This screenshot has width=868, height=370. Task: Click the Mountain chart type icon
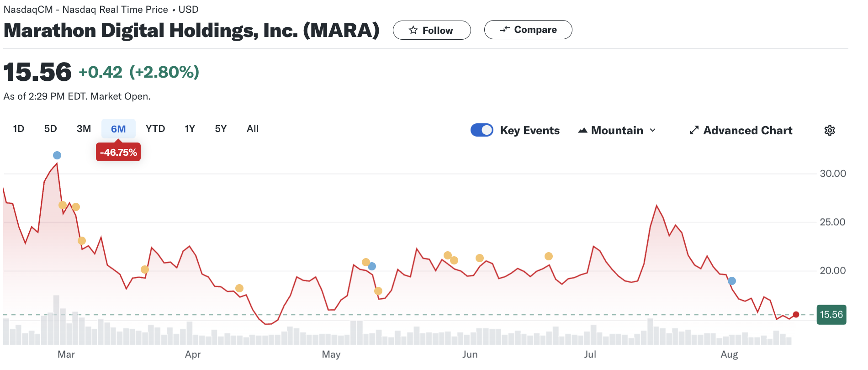582,131
